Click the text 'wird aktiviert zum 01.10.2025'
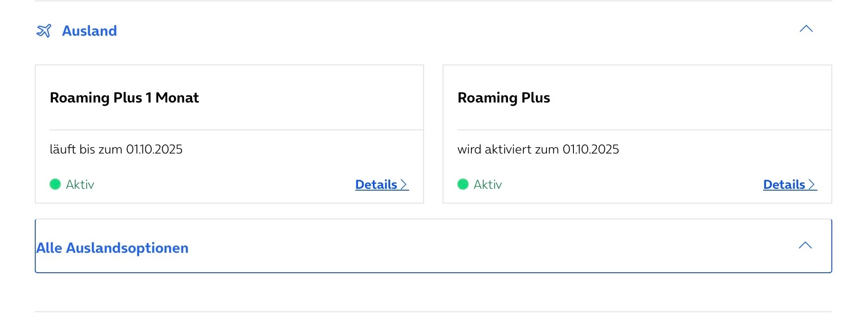Viewport: 868px width, 327px height. (x=538, y=149)
